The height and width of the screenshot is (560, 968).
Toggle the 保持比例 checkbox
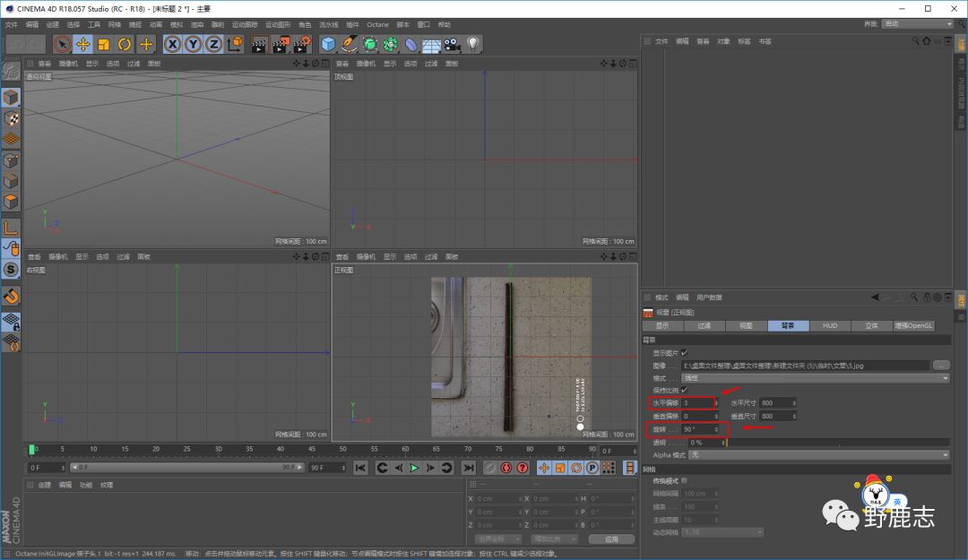pos(685,390)
